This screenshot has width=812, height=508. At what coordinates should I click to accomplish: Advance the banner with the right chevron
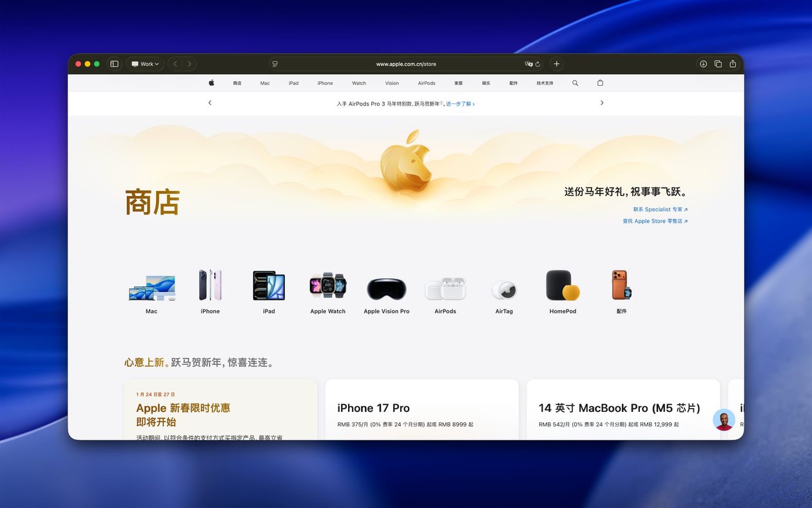[601, 103]
